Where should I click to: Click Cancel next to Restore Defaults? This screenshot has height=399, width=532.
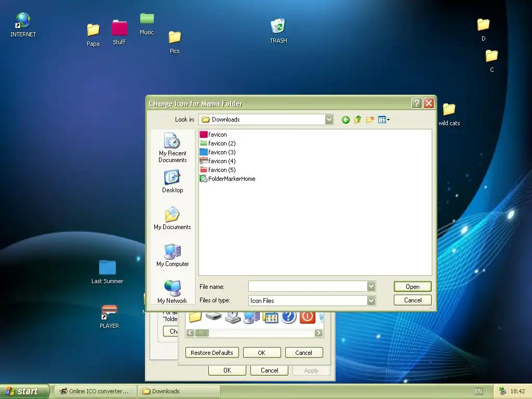[303, 353]
